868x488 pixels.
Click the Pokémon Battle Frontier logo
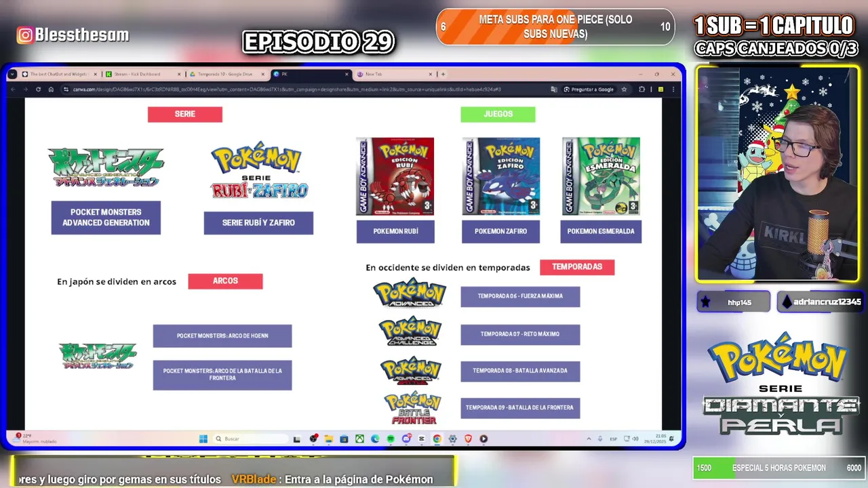[412, 408]
